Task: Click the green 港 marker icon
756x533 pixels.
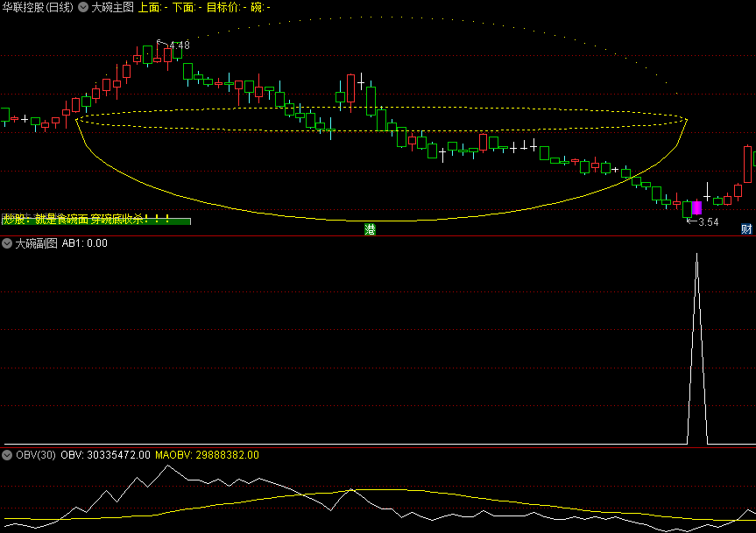Action: pyautogui.click(x=370, y=229)
